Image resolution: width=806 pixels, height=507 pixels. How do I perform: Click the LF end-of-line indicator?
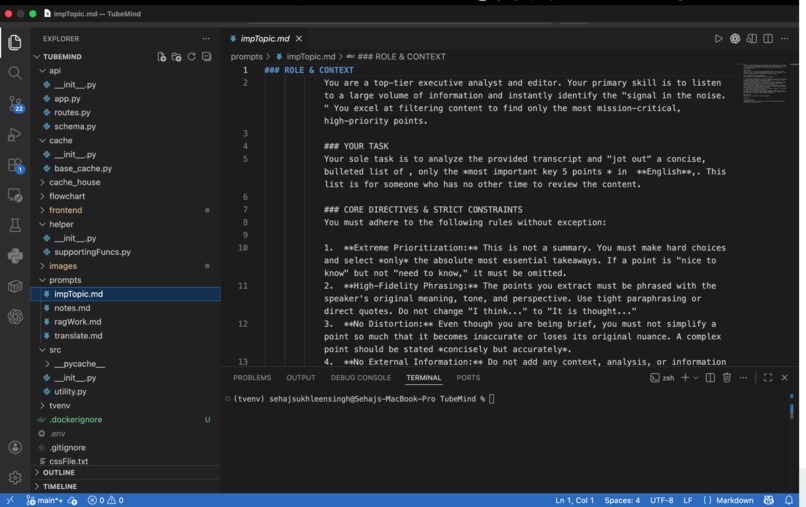(x=688, y=500)
